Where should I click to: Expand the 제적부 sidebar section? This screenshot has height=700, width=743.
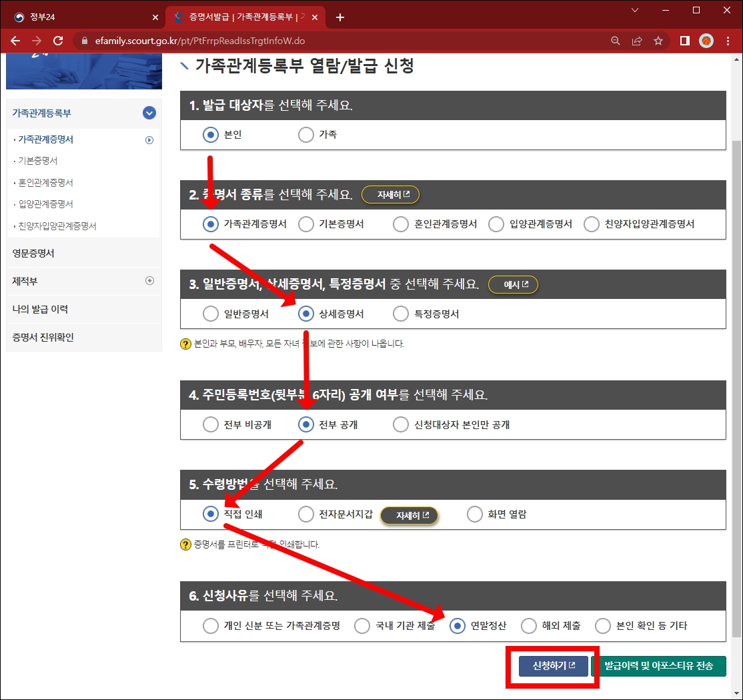coord(150,281)
